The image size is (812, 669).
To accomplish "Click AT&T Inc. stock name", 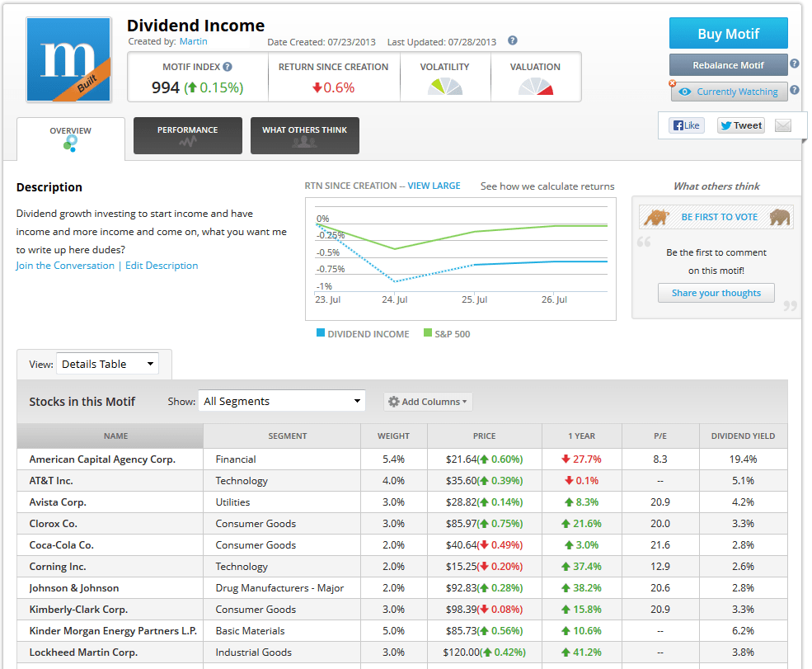I will point(51,480).
